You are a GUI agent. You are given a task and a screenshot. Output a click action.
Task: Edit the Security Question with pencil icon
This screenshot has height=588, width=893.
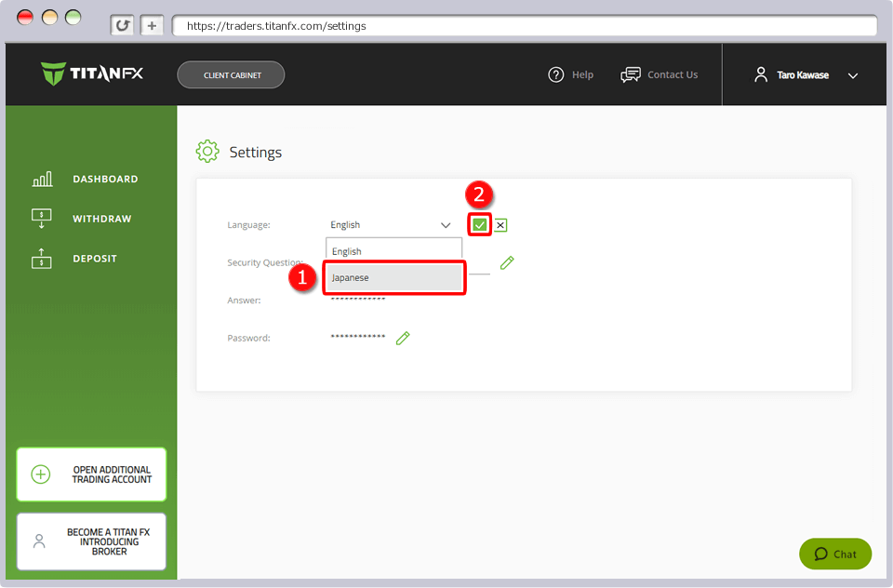507,263
